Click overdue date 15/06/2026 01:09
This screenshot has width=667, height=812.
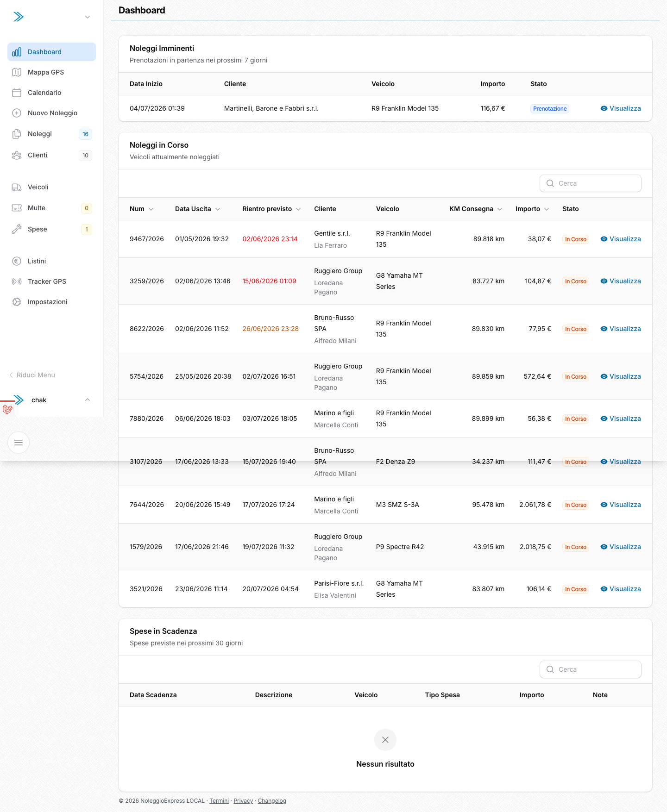coord(270,281)
